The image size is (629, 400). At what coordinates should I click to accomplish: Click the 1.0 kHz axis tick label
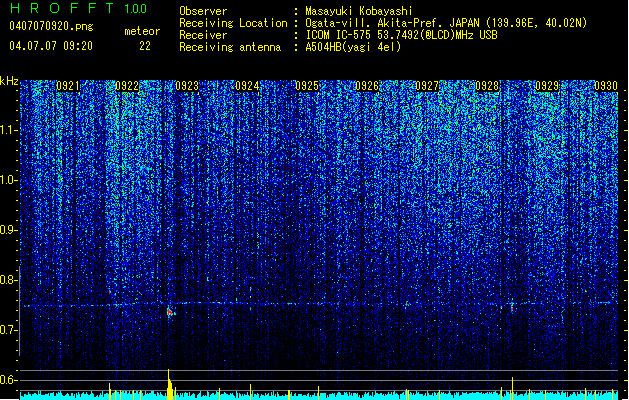pyautogui.click(x=8, y=180)
